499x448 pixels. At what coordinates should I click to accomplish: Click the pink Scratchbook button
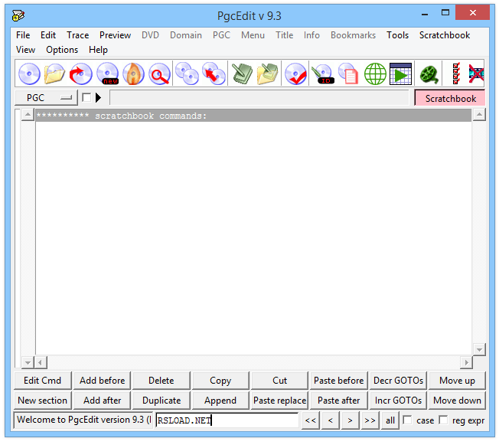(x=450, y=98)
